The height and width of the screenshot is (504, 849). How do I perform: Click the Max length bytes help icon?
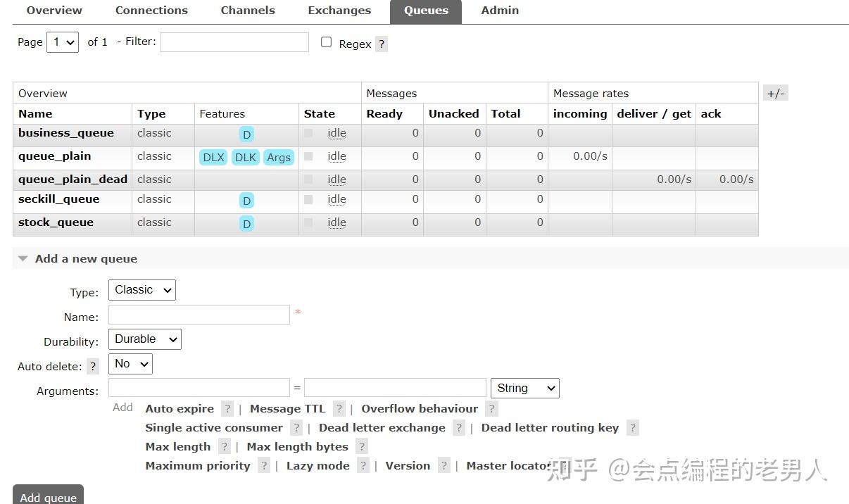click(361, 446)
